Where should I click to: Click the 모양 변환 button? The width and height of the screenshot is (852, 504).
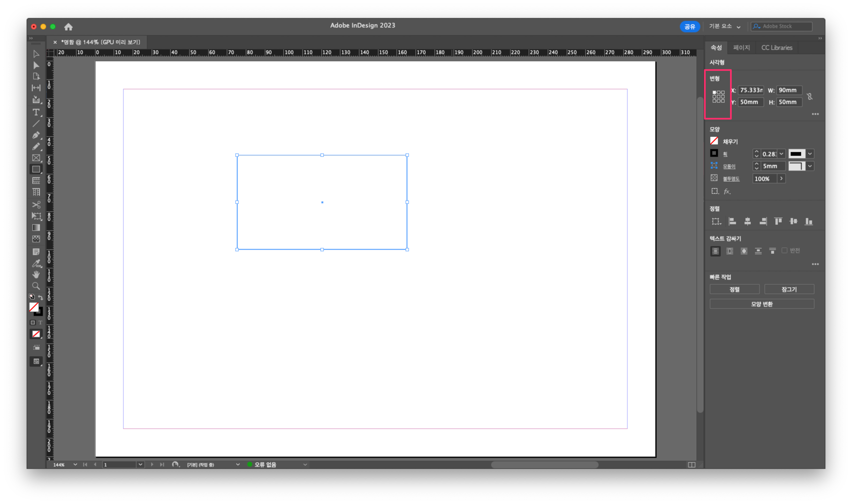tap(762, 304)
